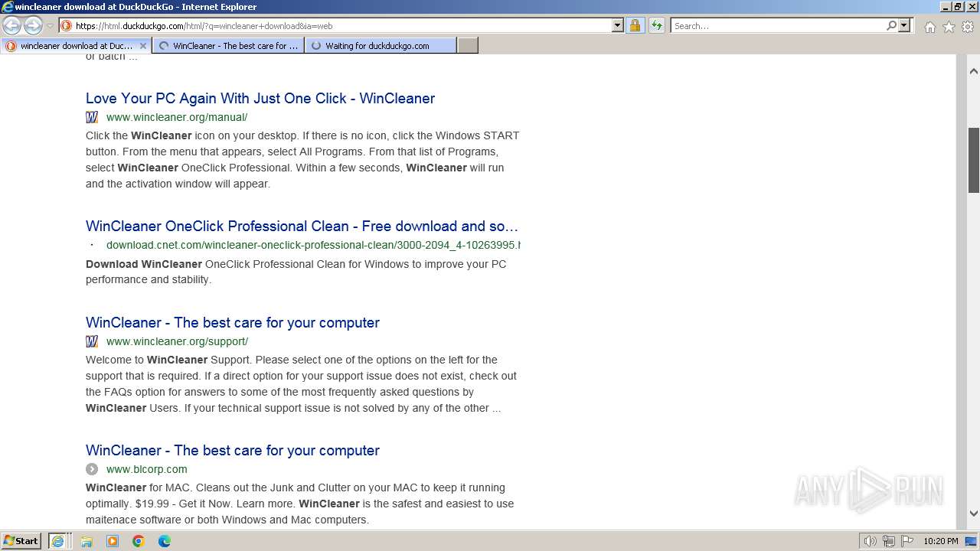This screenshot has height=551, width=980.
Task: Click the network tray icon
Action: (x=889, y=541)
